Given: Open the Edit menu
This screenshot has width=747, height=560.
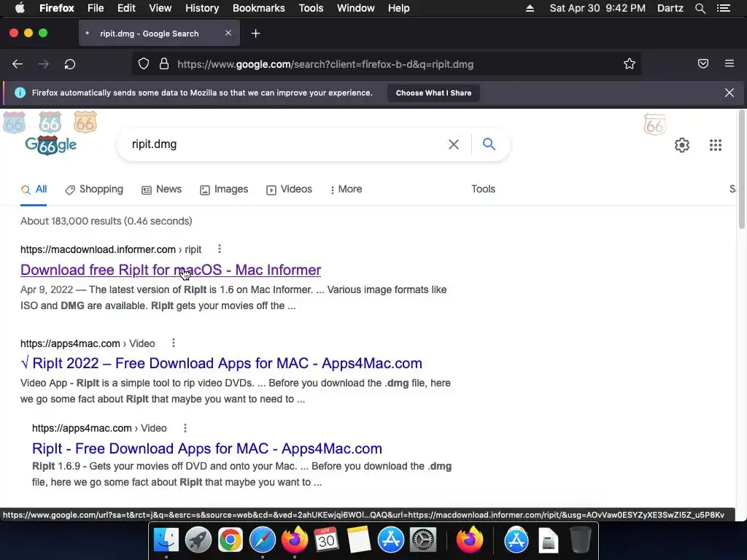Looking at the screenshot, I should click(x=126, y=8).
